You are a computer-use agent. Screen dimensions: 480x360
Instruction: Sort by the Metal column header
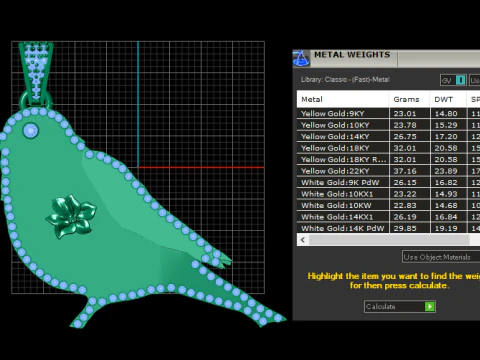click(343, 99)
